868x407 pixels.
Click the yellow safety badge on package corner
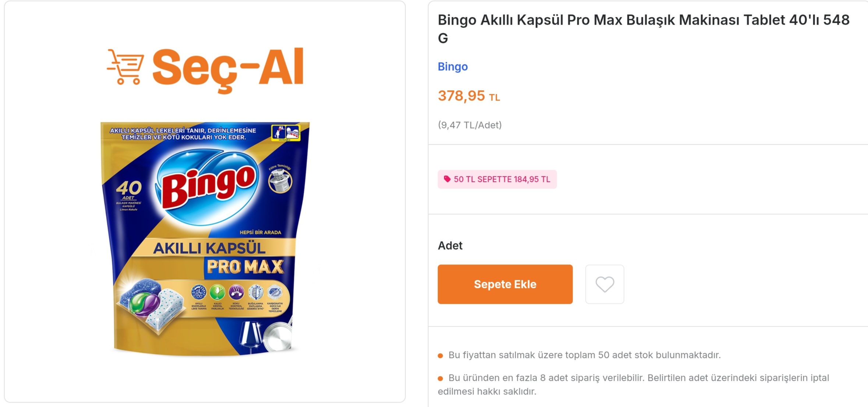(x=286, y=133)
